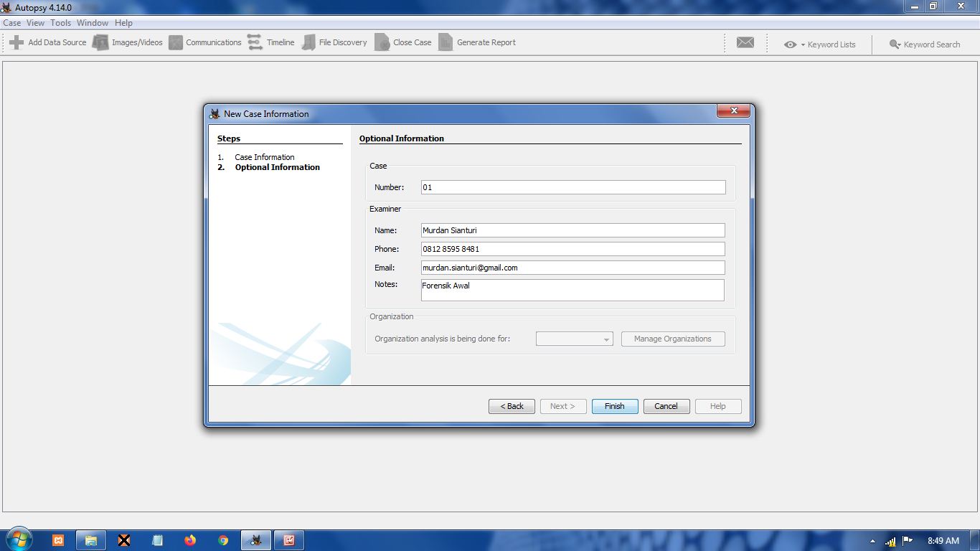Open the Communications viewer icon

point(176,42)
